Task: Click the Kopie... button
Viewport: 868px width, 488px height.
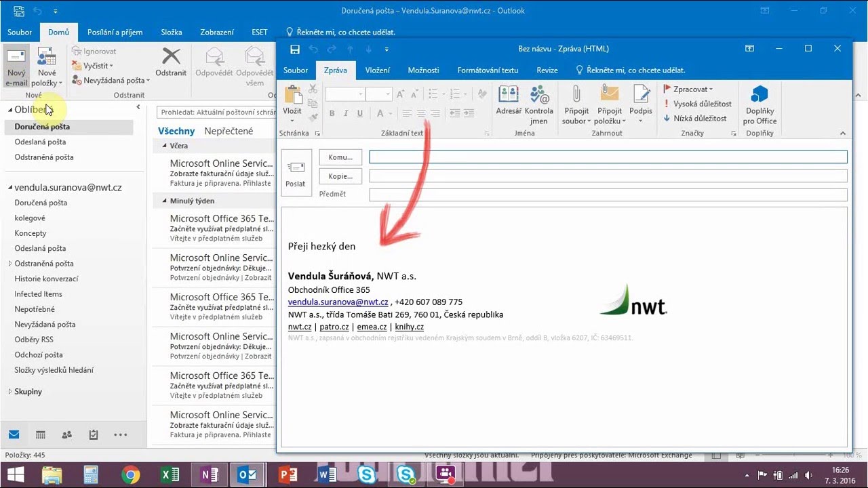Action: point(340,176)
